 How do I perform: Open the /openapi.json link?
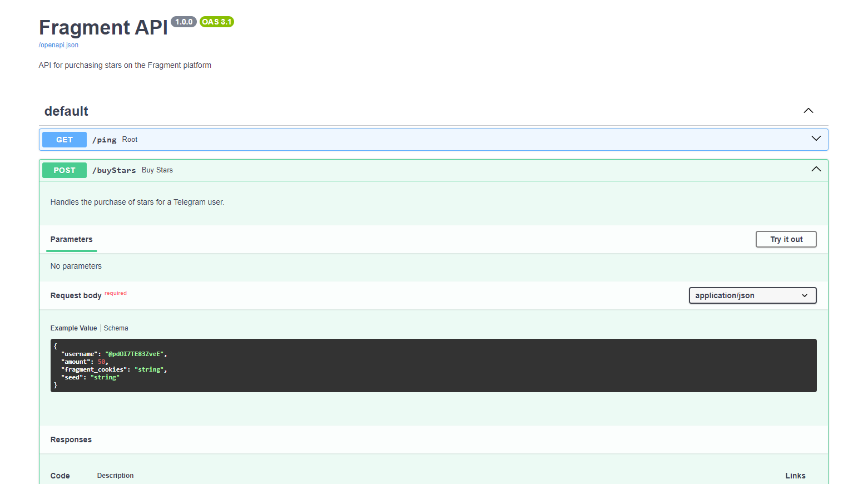tap(58, 45)
